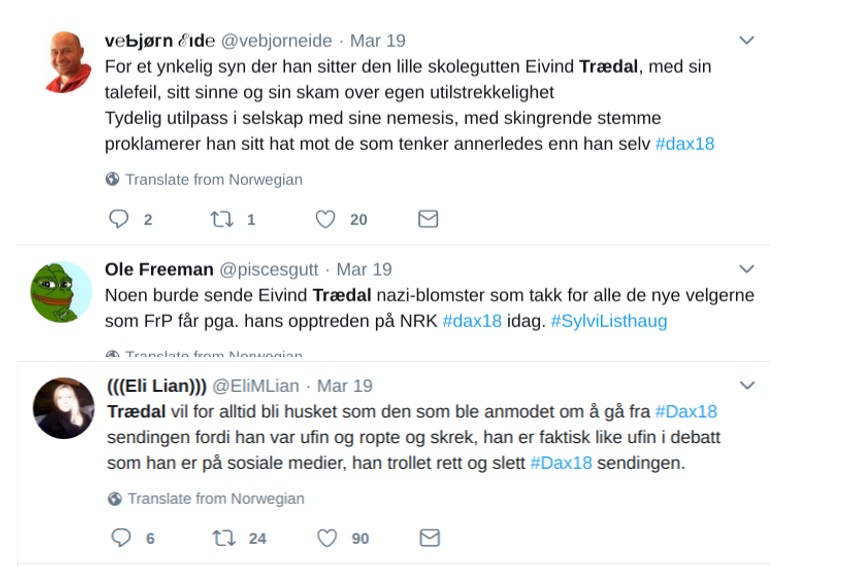Image resolution: width=859 pixels, height=567 pixels.
Task: Like the Eli Lian tweet
Action: (327, 538)
